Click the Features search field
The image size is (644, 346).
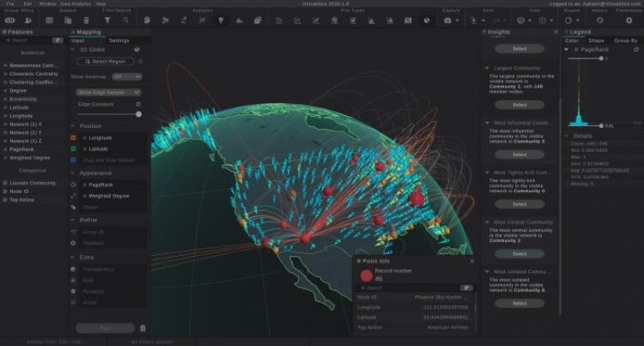[x=28, y=40]
